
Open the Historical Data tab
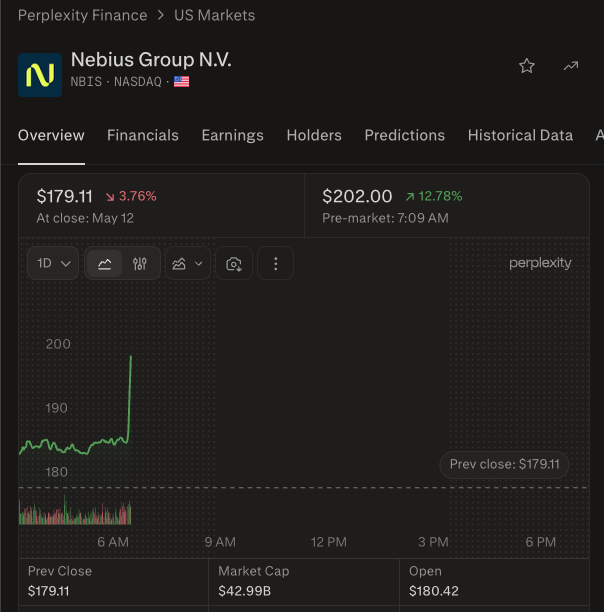(520, 135)
